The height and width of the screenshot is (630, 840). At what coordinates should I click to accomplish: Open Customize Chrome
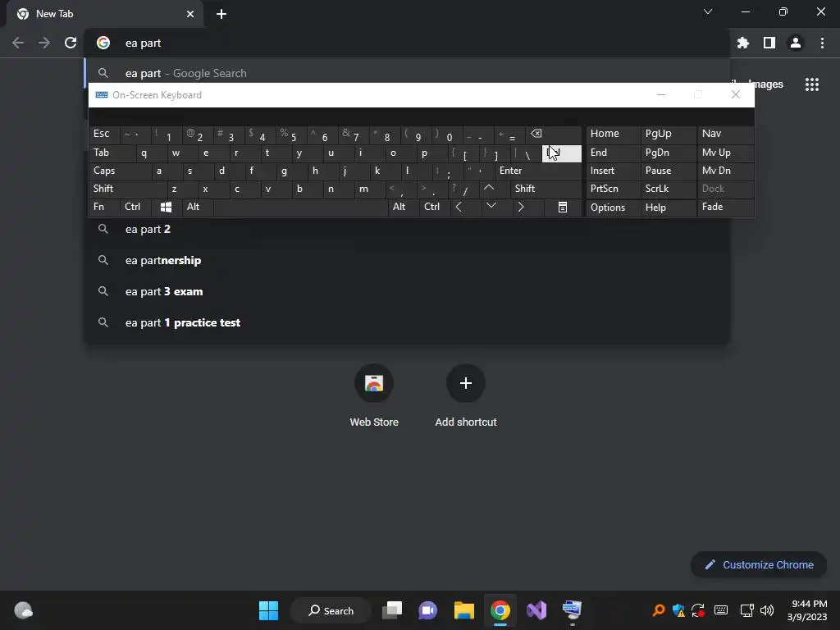(x=759, y=564)
